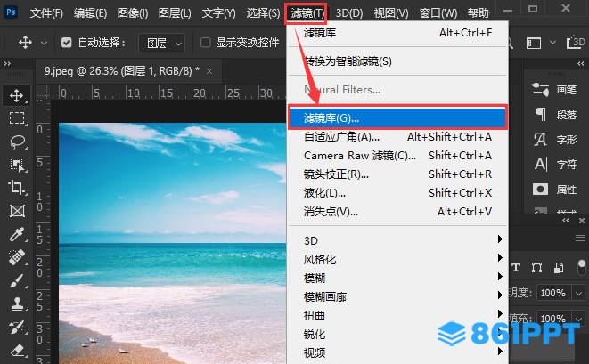Select the Move tool in the toolbox
Screen dimensions: 589x364
tap(17, 95)
